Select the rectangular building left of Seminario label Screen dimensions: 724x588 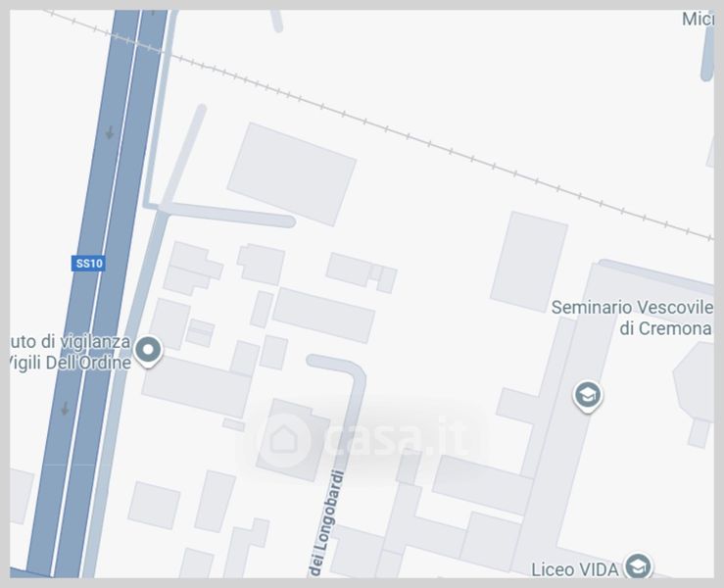point(529,262)
